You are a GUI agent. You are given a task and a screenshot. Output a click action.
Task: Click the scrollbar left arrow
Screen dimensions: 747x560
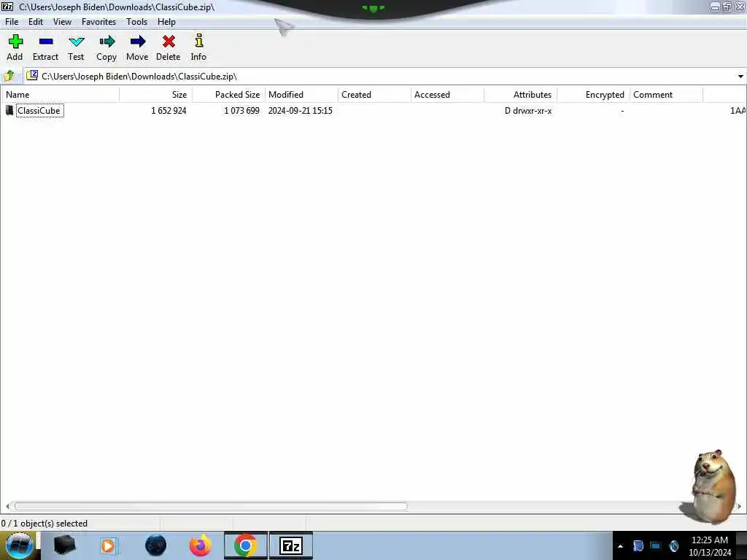tap(7, 506)
